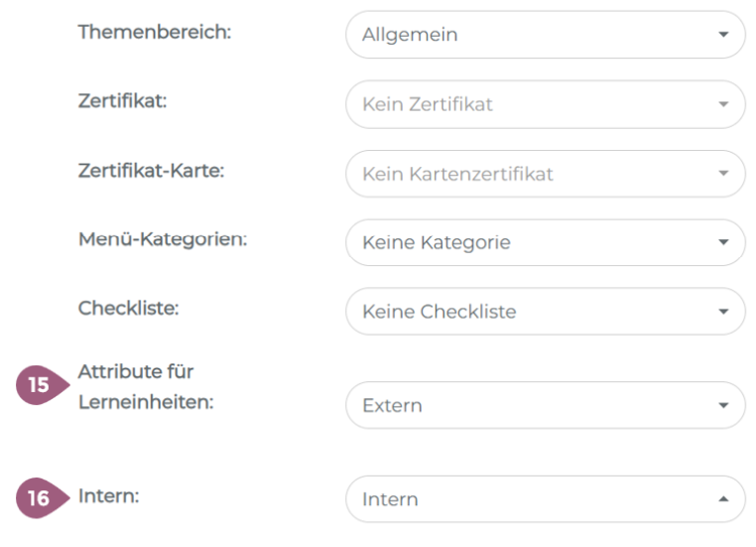The image size is (756, 547).
Task: Click the arrow in Keine Kategorie field
Action: (x=723, y=242)
